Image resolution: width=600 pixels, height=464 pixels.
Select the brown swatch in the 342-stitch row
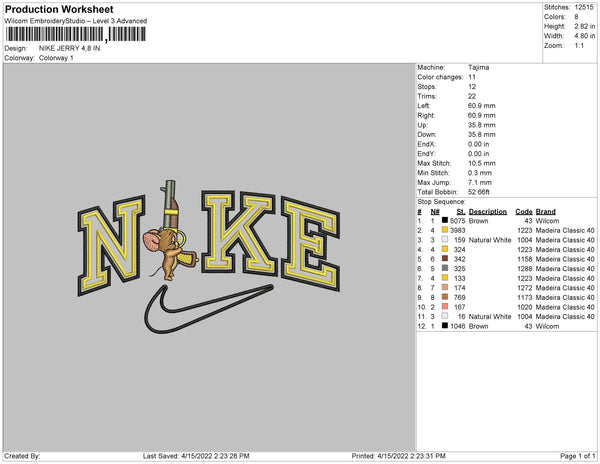[x=445, y=259]
